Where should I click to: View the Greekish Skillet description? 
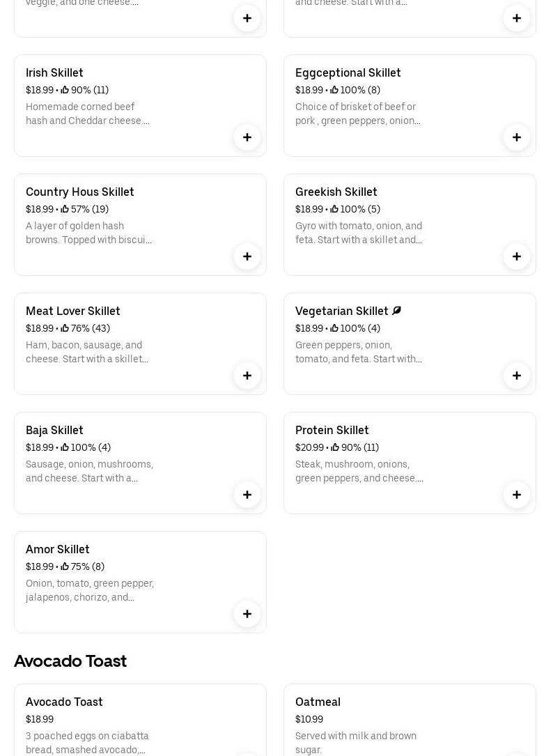(x=359, y=233)
